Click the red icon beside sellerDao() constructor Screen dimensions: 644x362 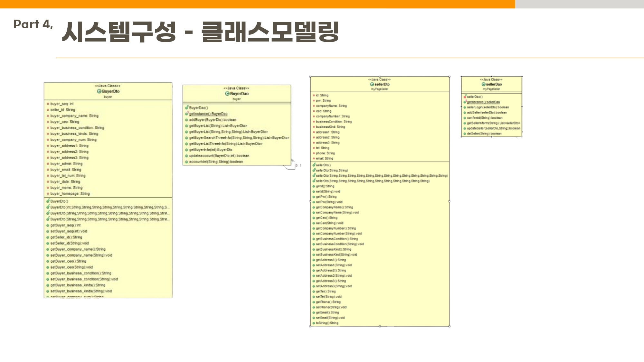465,97
